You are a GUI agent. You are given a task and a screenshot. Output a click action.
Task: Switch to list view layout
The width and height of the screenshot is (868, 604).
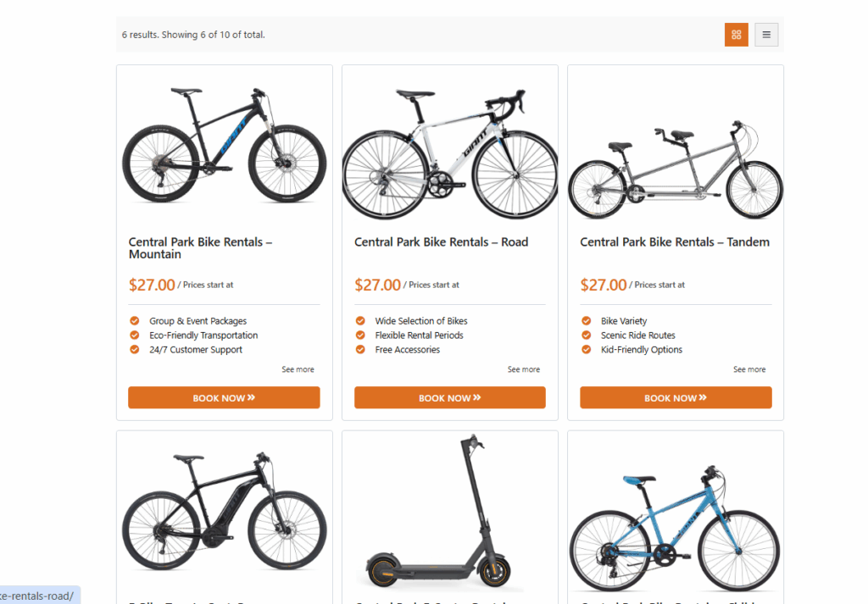pyautogui.click(x=765, y=35)
